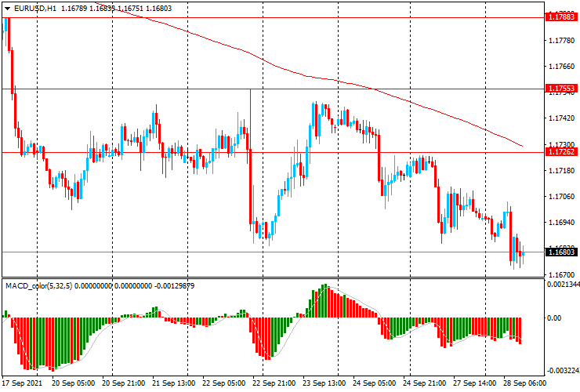This screenshot has height=392, width=580.
Task: Click the 24 Sep 21:00 time axis label
Action: pyautogui.click(x=424, y=383)
